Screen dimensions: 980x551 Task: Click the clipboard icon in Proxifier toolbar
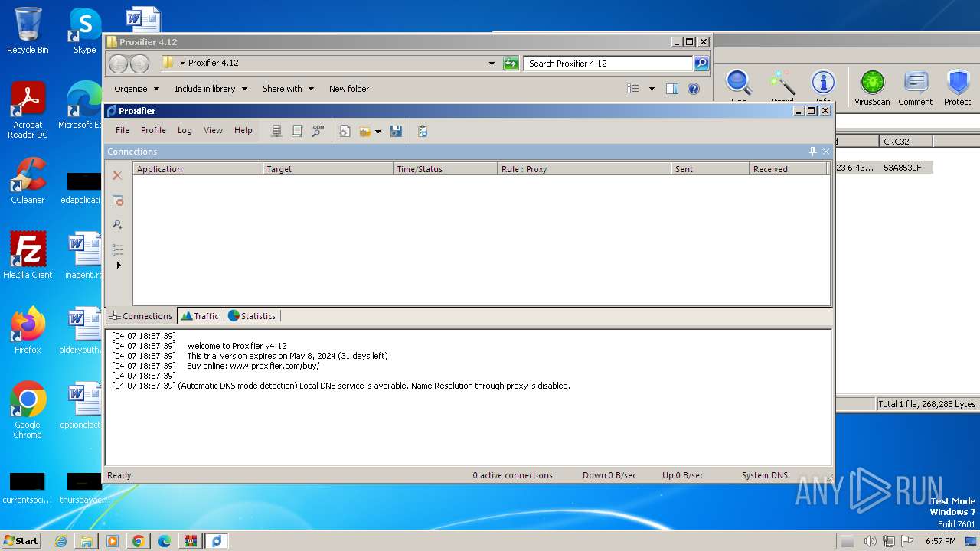point(423,131)
